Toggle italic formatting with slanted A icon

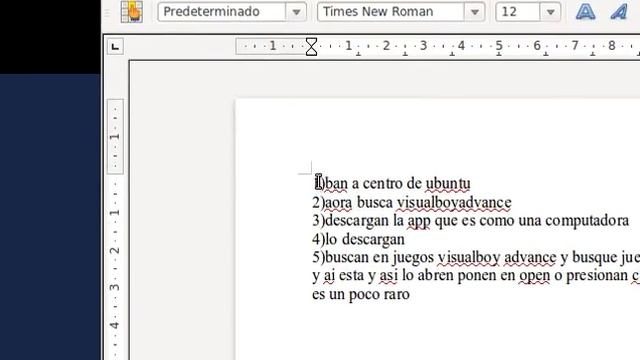coord(619,11)
